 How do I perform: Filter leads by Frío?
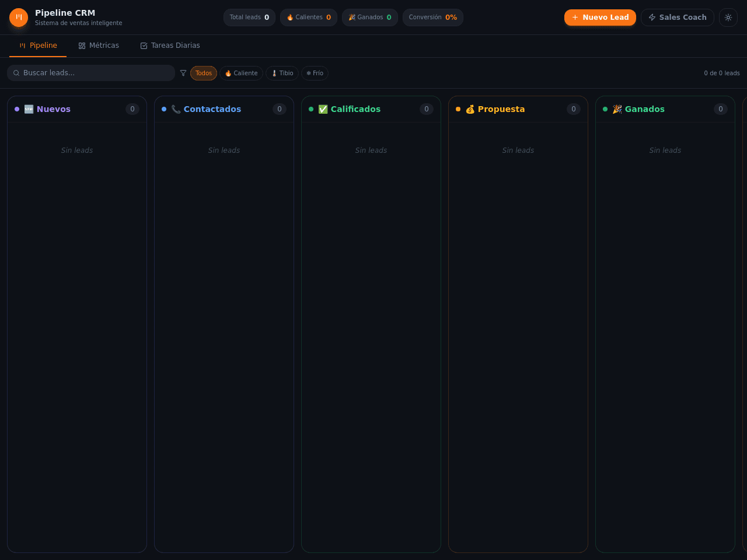coord(315,73)
